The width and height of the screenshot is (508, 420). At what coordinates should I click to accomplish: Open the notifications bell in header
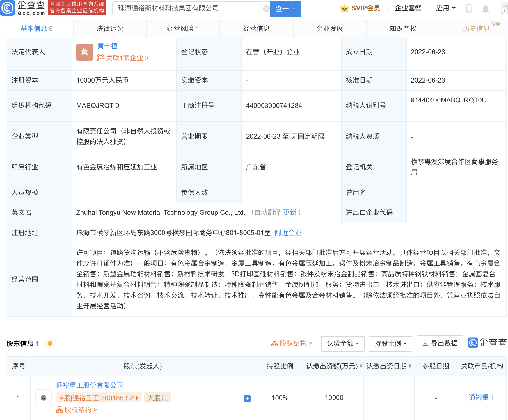(x=486, y=9)
